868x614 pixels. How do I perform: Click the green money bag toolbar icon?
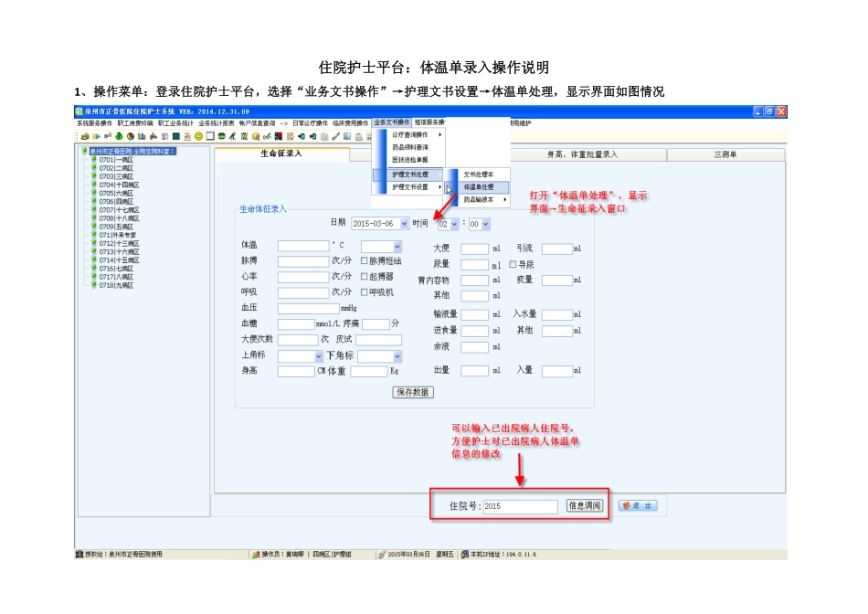tap(119, 136)
